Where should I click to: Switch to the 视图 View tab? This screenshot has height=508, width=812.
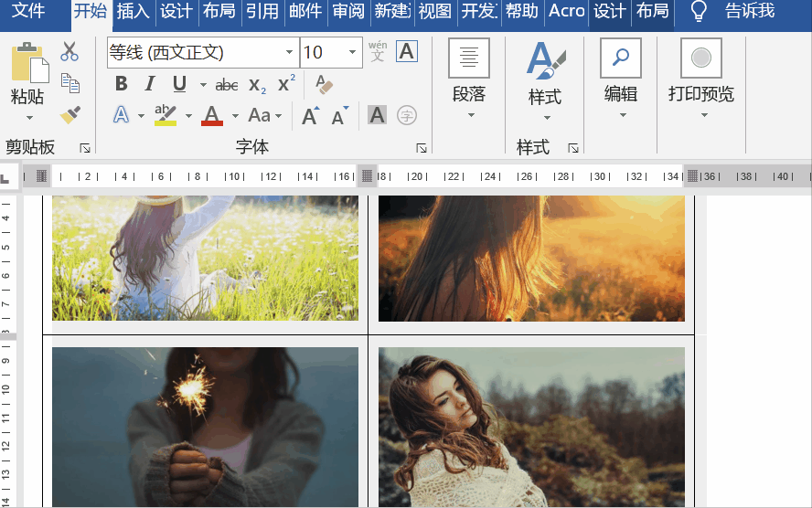click(x=435, y=11)
